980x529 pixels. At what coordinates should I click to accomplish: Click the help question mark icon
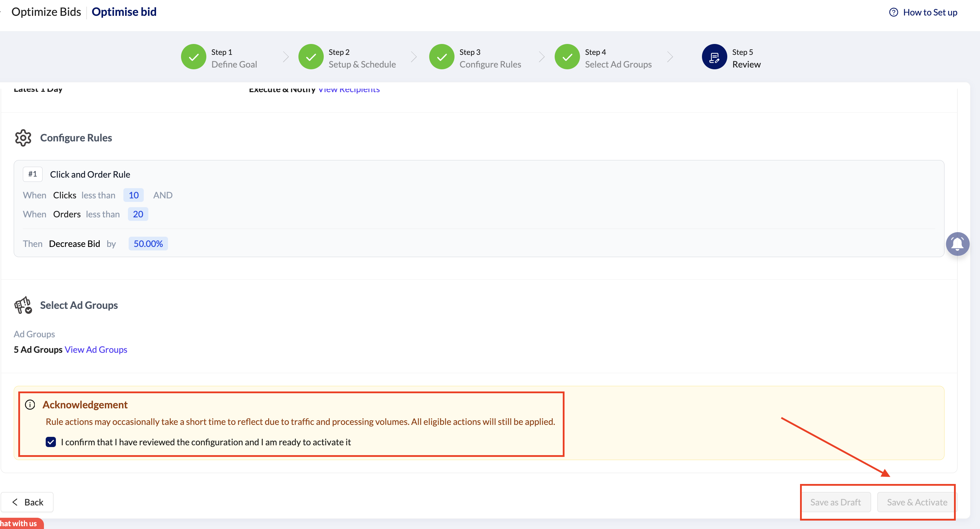[893, 13]
